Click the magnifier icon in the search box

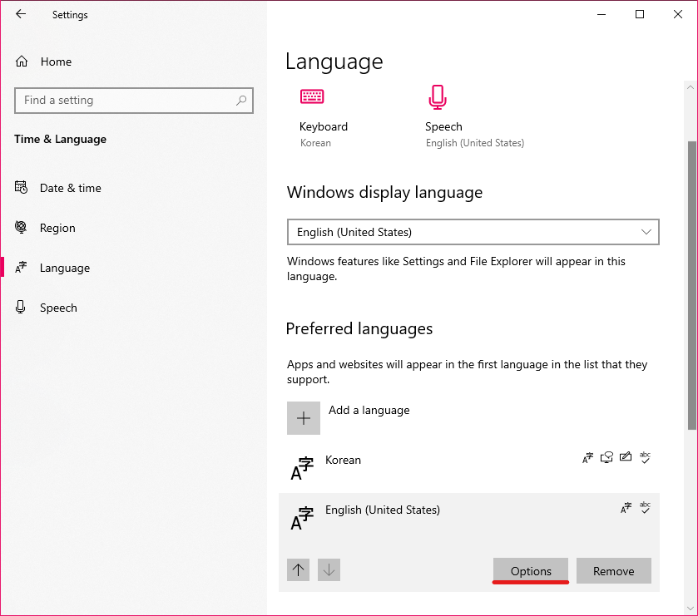241,101
